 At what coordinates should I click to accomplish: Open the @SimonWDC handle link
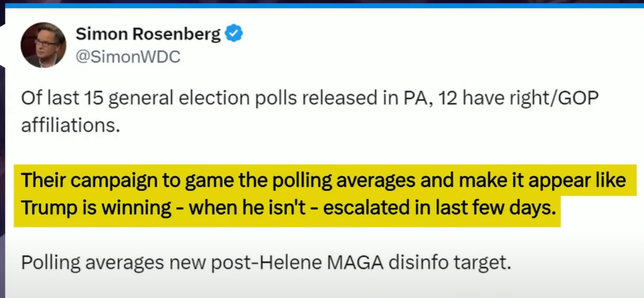pos(128,57)
